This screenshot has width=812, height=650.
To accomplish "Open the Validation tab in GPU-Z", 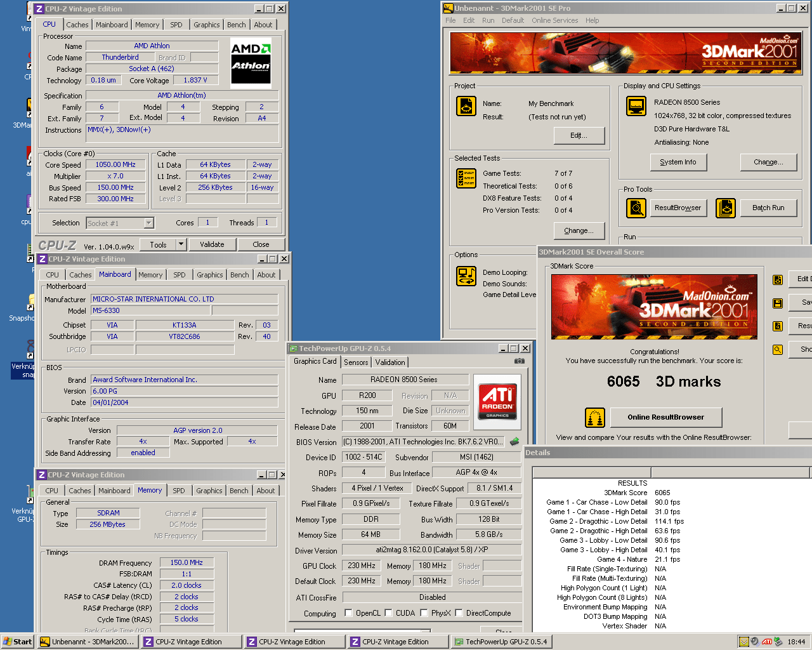I will (x=390, y=362).
